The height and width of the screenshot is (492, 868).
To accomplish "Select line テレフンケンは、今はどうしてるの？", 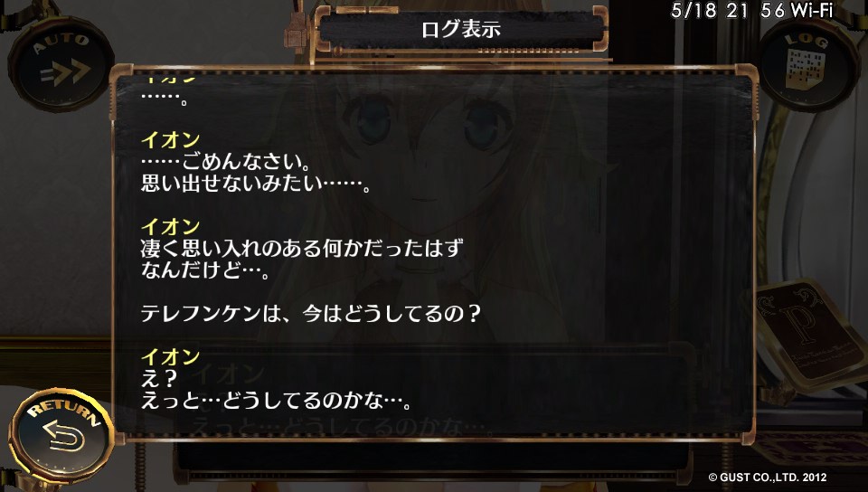I will (310, 314).
